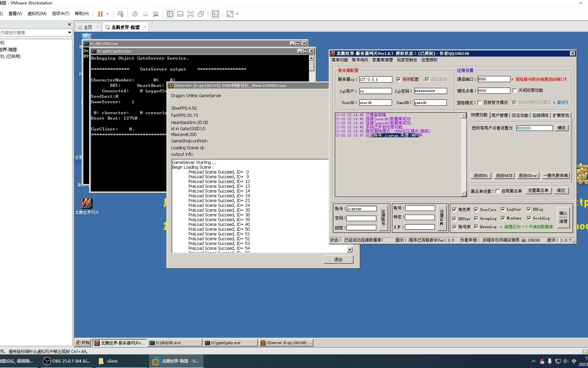Click the 疑问? help link
Image resolution: width=588 pixels, height=368 pixels.
[563, 103]
